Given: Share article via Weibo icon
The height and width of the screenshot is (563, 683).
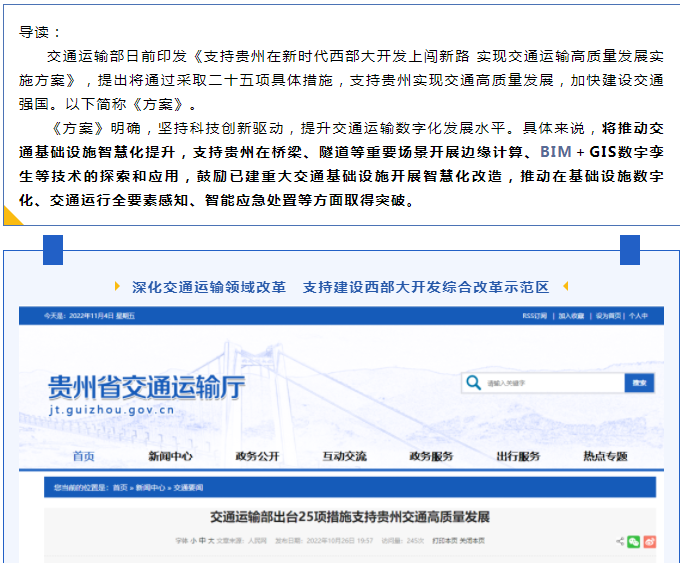Looking at the screenshot, I should click(649, 541).
